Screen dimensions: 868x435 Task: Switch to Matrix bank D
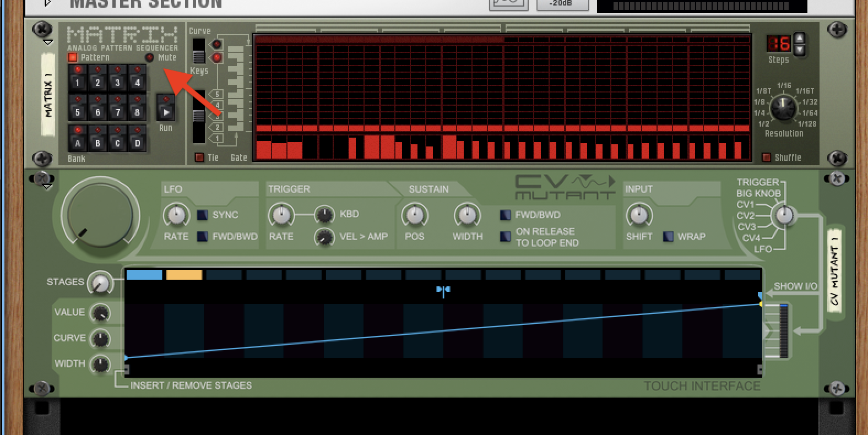137,138
